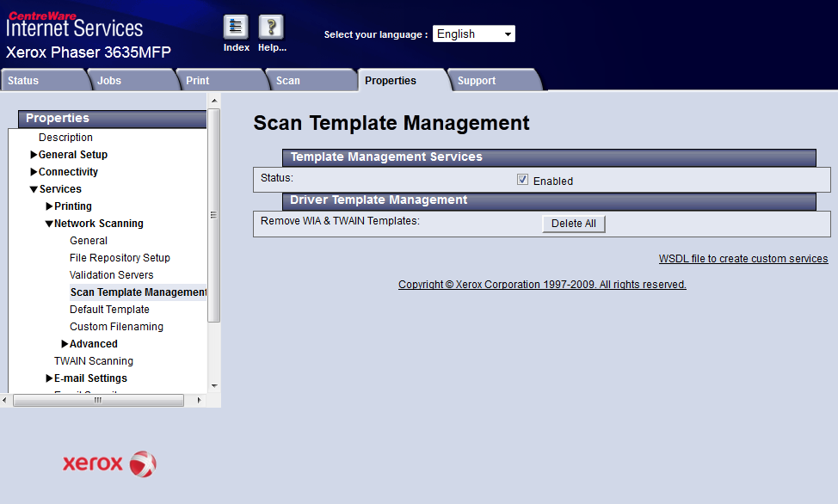Click the Template Management Services header
Screen dimensions: 838x504
549,157
